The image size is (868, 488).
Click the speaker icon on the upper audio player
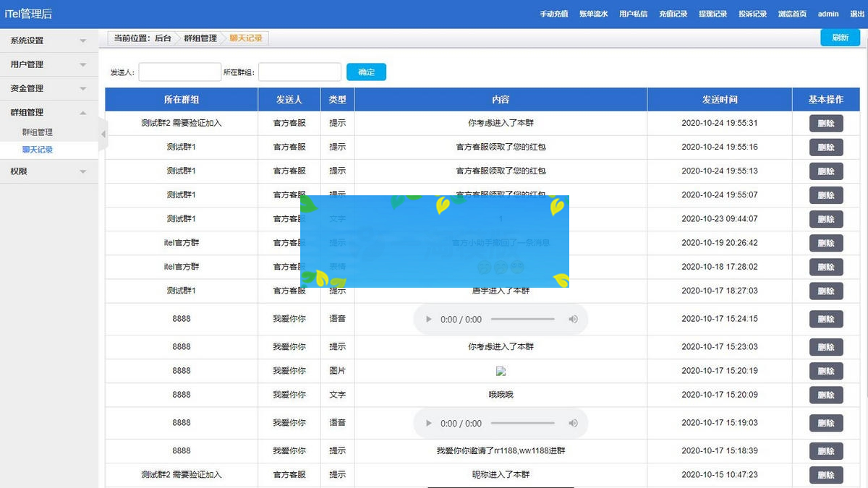coord(574,319)
